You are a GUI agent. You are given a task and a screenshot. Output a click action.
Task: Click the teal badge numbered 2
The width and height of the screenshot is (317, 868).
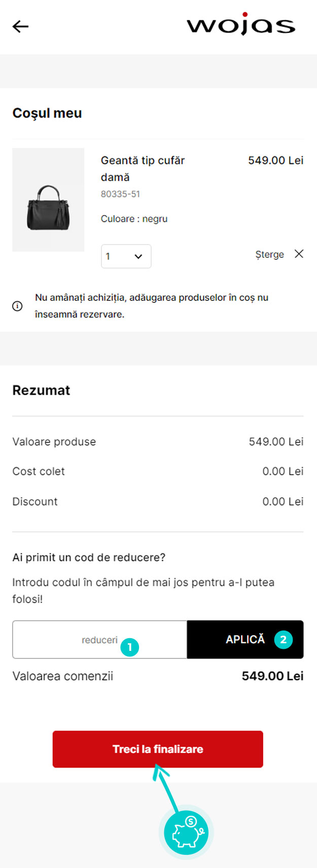click(x=283, y=640)
